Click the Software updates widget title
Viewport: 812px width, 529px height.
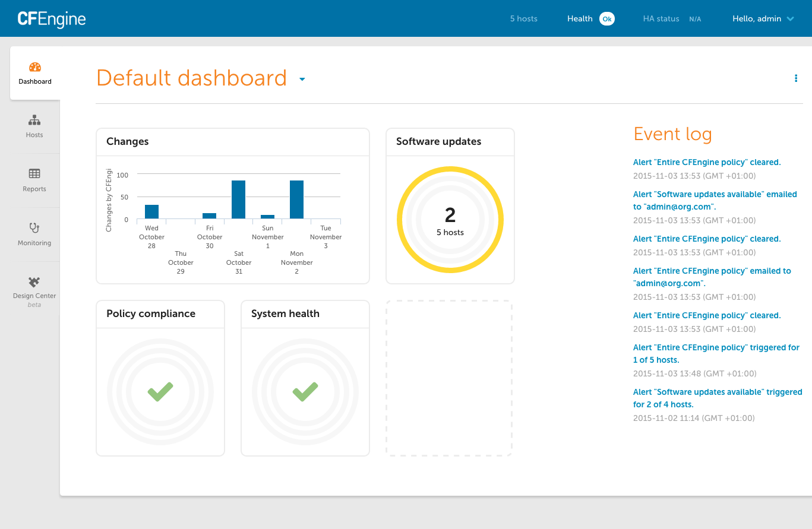(x=439, y=141)
